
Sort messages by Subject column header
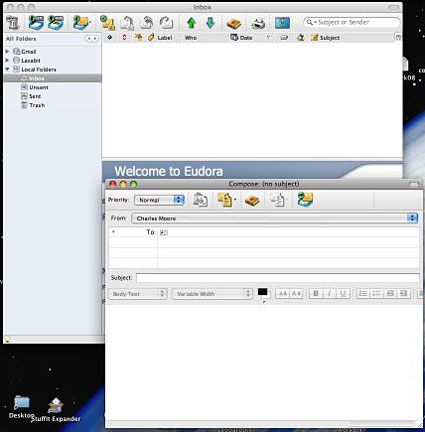pos(330,38)
